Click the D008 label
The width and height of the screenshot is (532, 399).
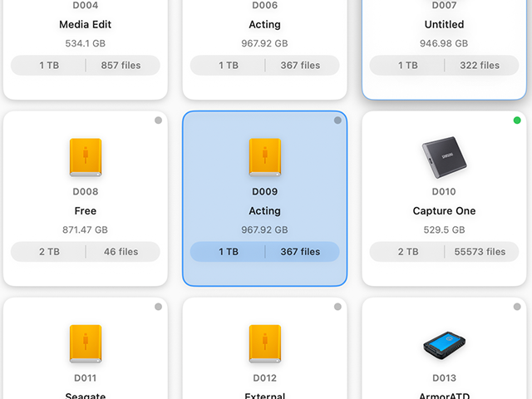click(86, 192)
